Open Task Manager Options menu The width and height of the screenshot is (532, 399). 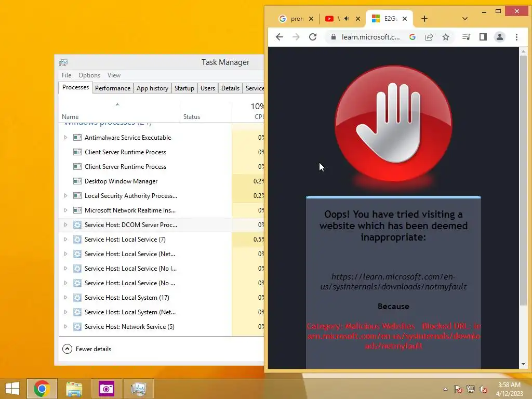click(89, 75)
